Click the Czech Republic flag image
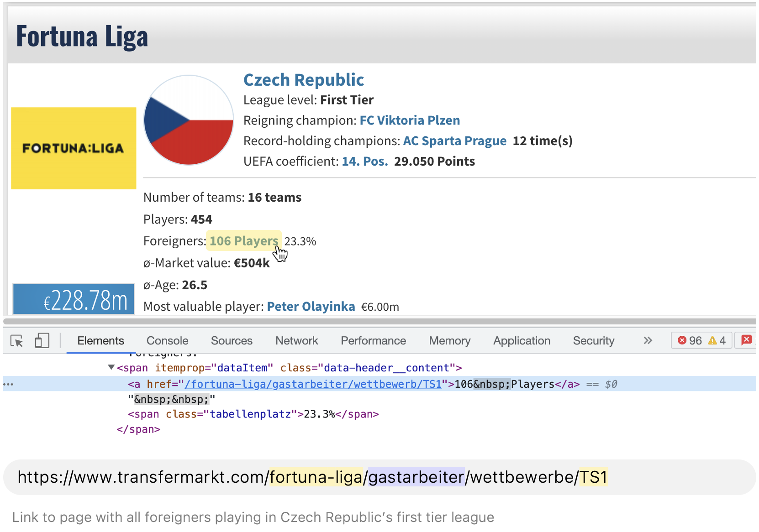This screenshot has height=532, width=759. [x=189, y=120]
